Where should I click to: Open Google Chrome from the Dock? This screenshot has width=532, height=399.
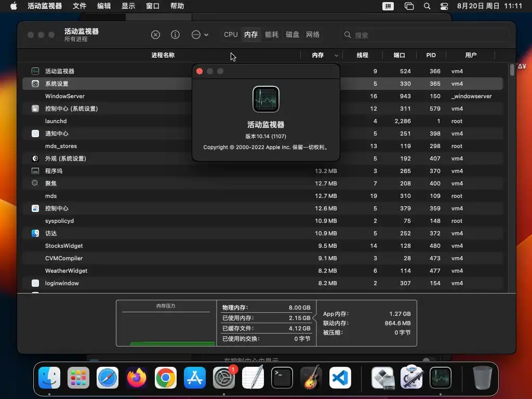click(x=166, y=378)
